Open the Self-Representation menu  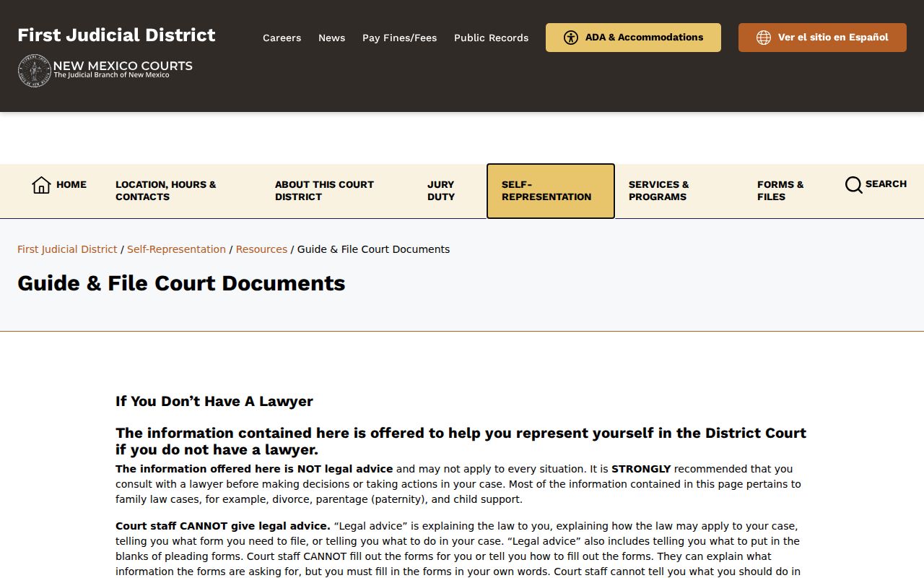[x=551, y=191]
